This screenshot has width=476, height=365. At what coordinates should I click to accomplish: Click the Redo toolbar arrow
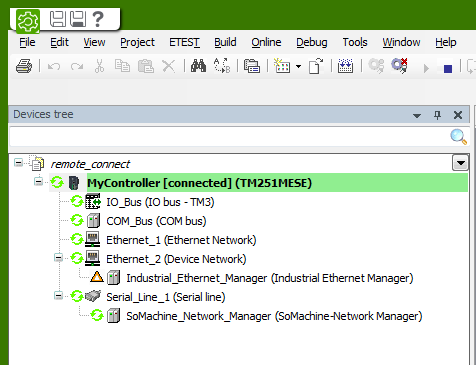[77, 66]
